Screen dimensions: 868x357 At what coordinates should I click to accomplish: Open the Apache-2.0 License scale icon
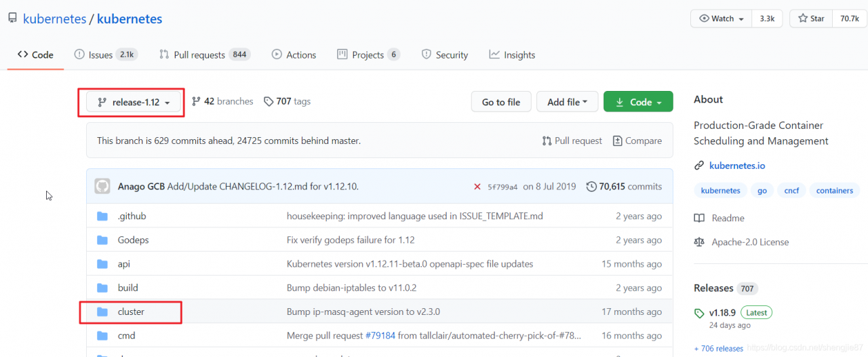[699, 242]
